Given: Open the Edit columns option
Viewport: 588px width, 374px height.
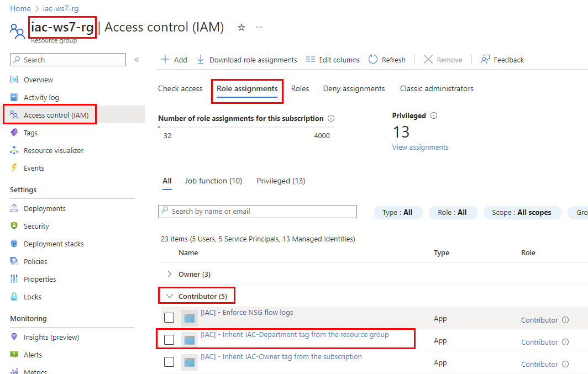Looking at the screenshot, I should (x=333, y=60).
